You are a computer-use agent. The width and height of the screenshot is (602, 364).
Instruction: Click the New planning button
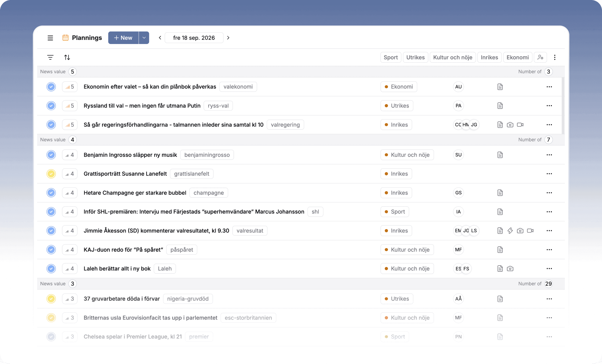tap(123, 38)
